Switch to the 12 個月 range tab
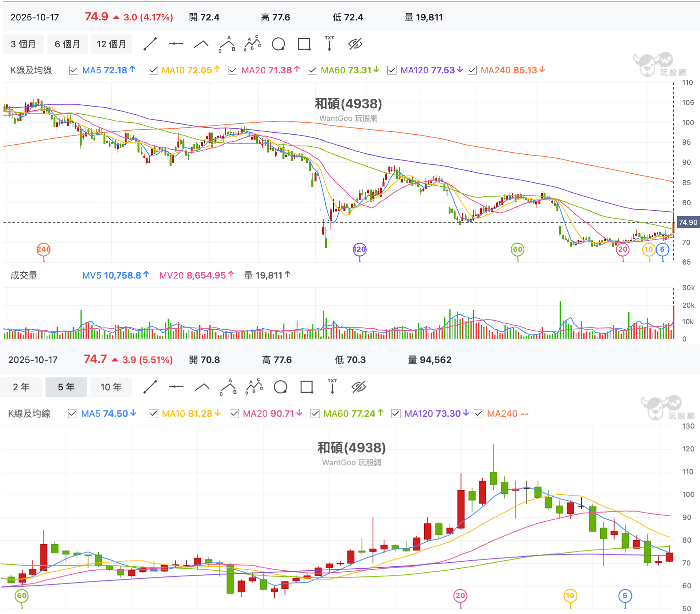This screenshot has height=614, width=700. click(x=111, y=44)
